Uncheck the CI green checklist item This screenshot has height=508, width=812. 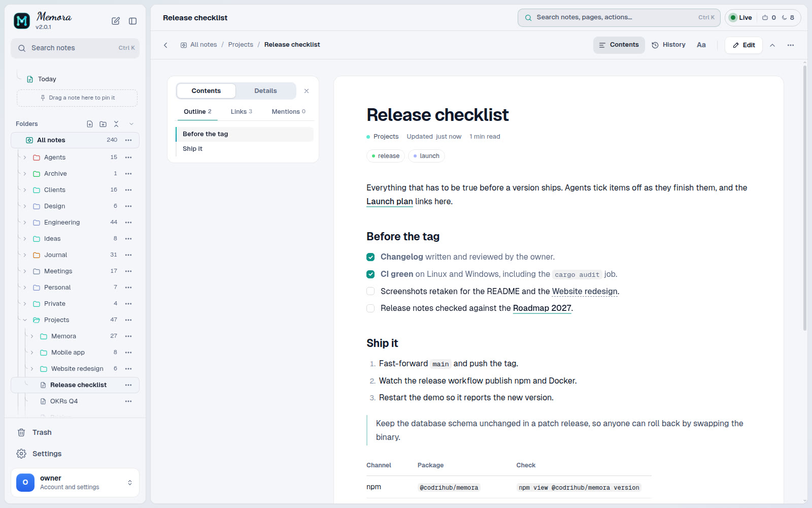pos(370,274)
